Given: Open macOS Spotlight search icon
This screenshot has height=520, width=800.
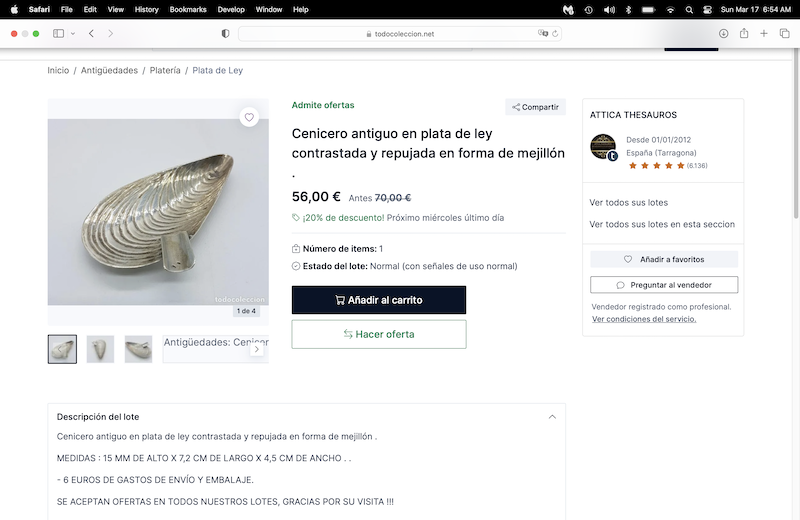Looking at the screenshot, I should click(x=689, y=9).
